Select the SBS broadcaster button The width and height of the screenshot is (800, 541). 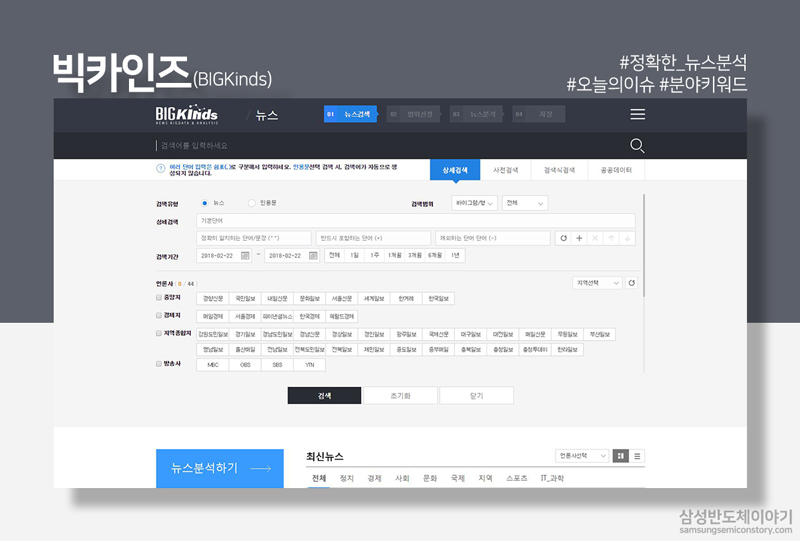[278, 365]
